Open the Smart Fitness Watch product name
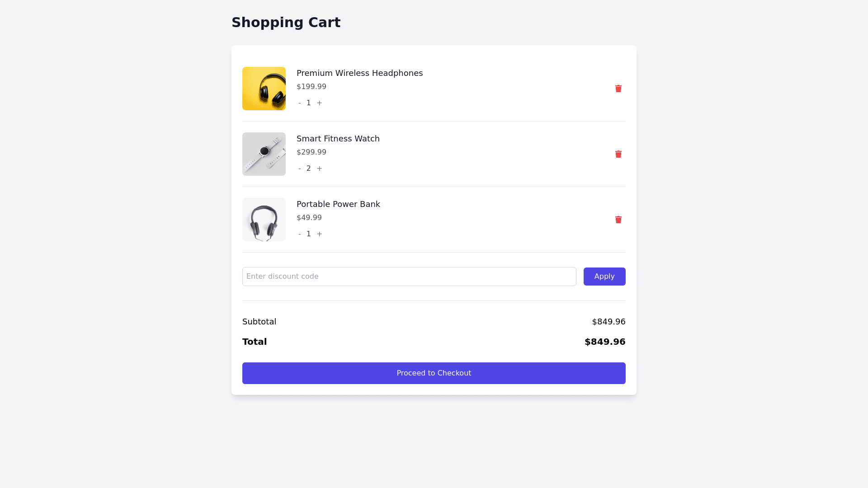Viewport: 868px width, 488px height. click(x=338, y=139)
